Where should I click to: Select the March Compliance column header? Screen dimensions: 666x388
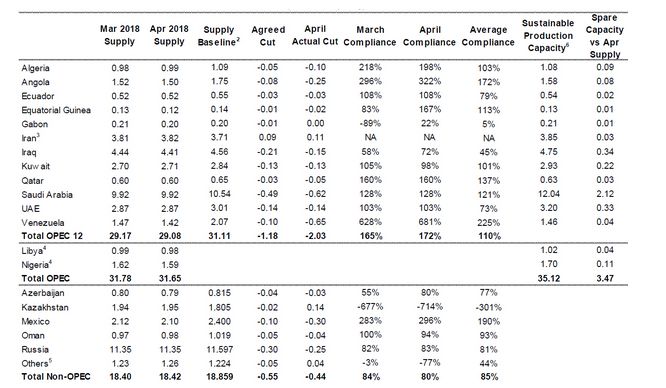370,36
